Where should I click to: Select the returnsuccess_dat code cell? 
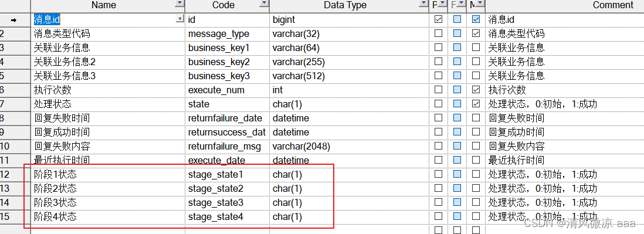pyautogui.click(x=227, y=132)
